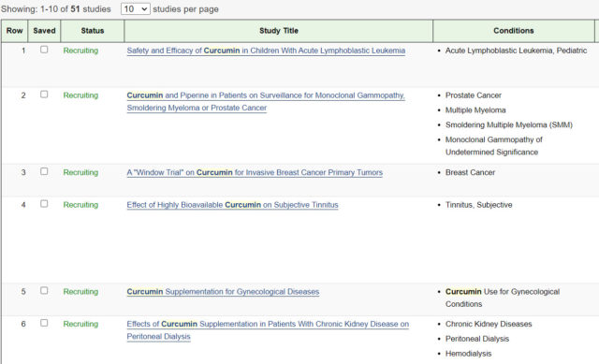Viewport: 599px width, 364px height.
Task: Click the 'Breast Cancer' condition
Action: point(470,172)
